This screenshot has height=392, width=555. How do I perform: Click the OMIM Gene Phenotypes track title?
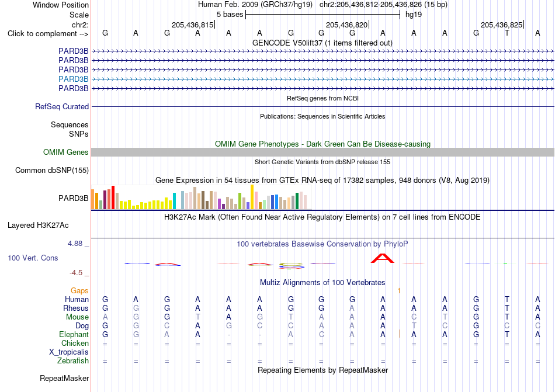(x=322, y=144)
